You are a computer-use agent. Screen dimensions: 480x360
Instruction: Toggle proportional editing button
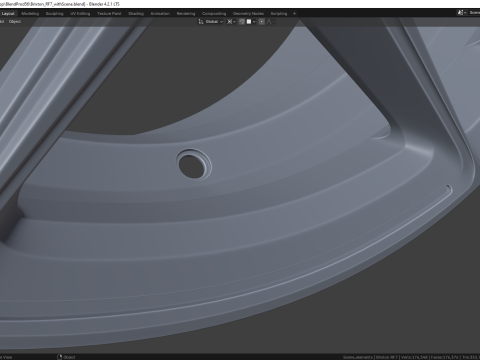[262, 22]
